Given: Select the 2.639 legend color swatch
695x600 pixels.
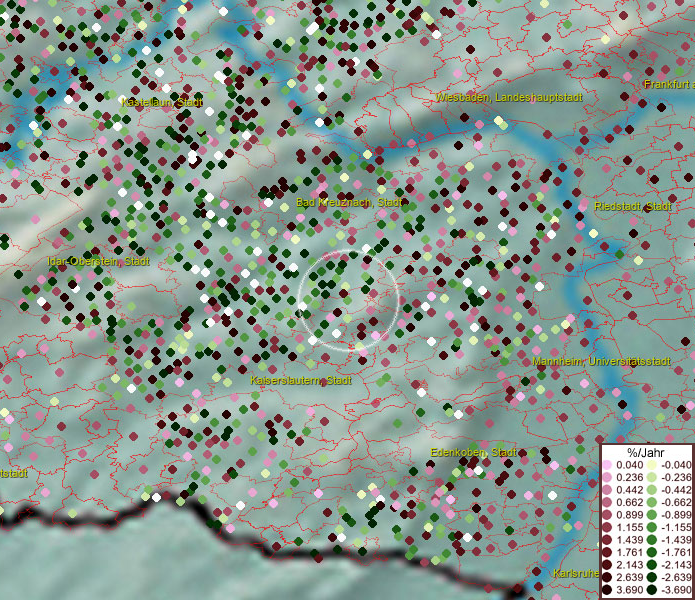Looking at the screenshot, I should (x=607, y=577).
